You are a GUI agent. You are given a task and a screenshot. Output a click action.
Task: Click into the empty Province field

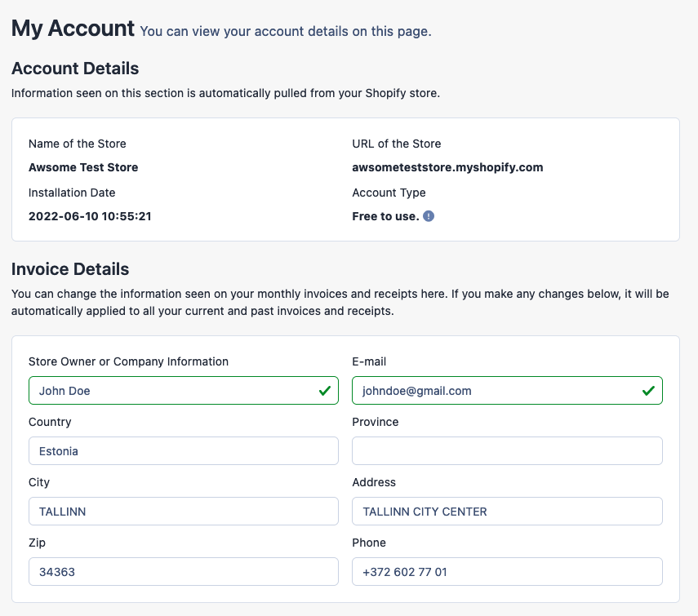507,451
